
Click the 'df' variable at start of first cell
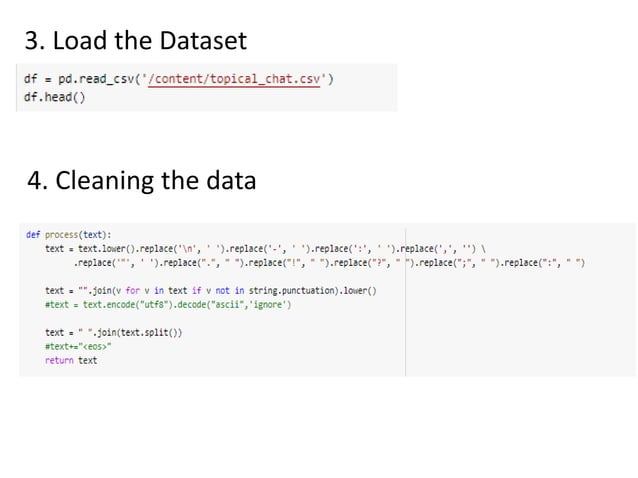click(31, 79)
